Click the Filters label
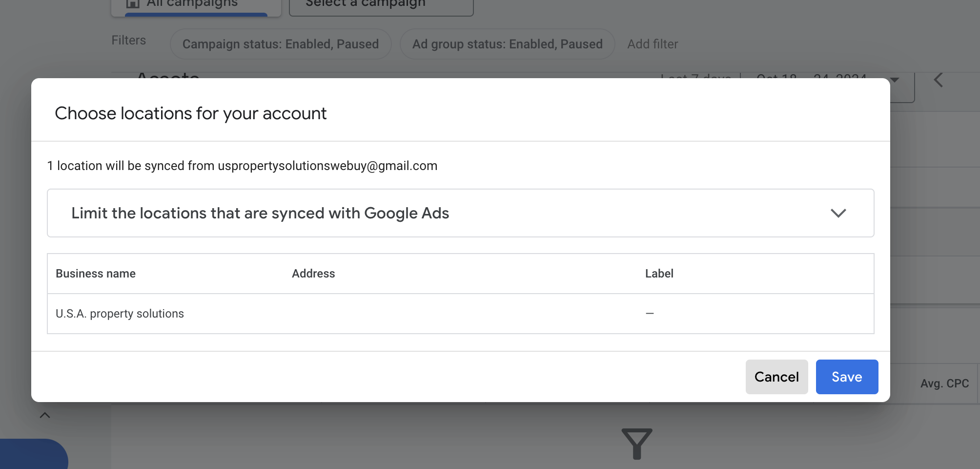This screenshot has width=980, height=469. point(129,40)
